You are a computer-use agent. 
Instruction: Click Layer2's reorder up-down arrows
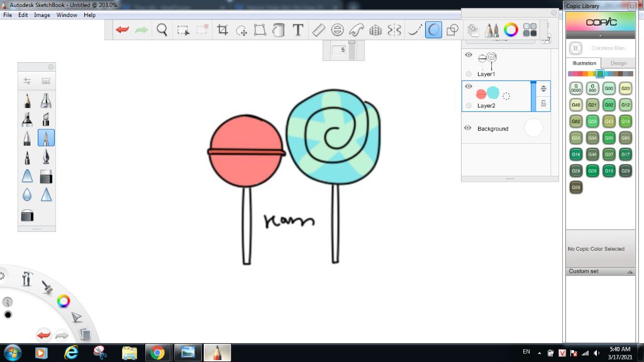point(543,89)
